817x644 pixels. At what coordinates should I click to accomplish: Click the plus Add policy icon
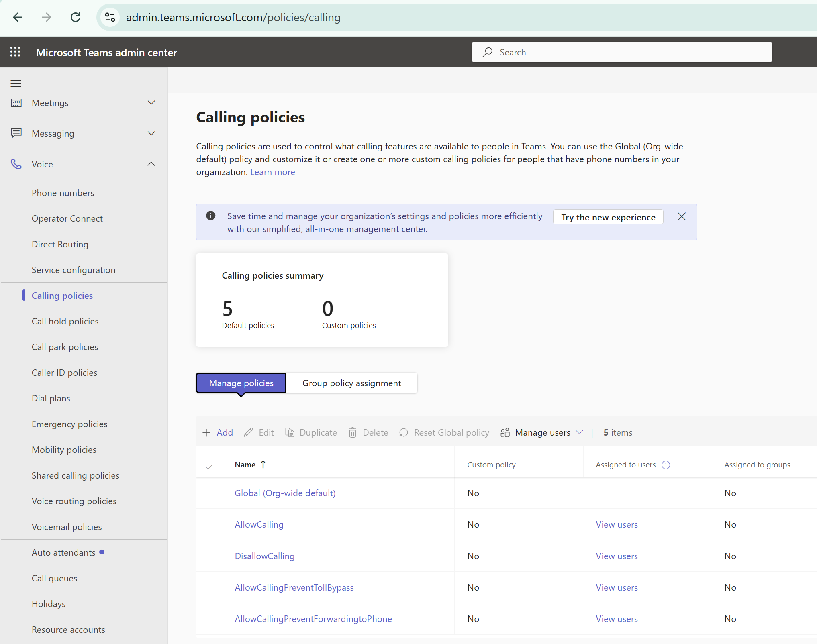(x=206, y=432)
